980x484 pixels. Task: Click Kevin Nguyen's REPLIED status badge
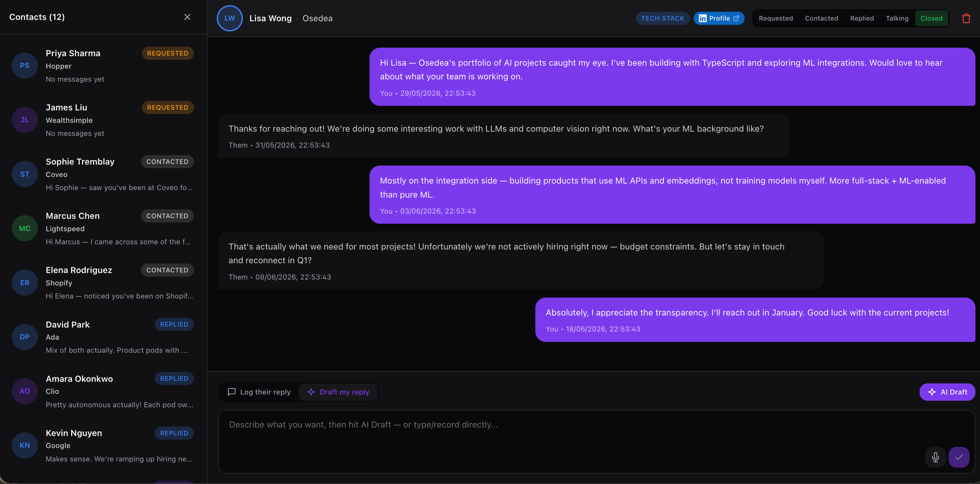(x=174, y=433)
